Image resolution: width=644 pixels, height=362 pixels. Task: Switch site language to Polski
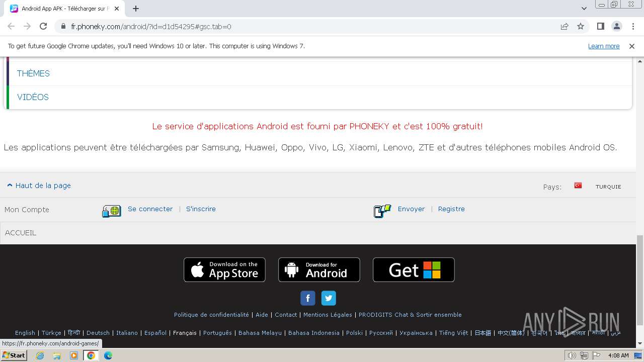pyautogui.click(x=354, y=333)
